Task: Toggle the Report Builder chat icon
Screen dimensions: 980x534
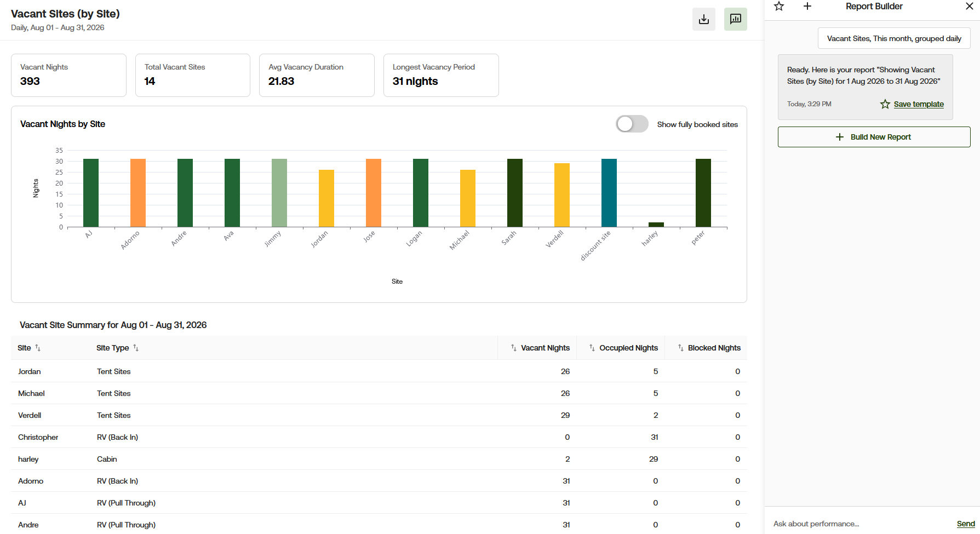Action: (736, 19)
